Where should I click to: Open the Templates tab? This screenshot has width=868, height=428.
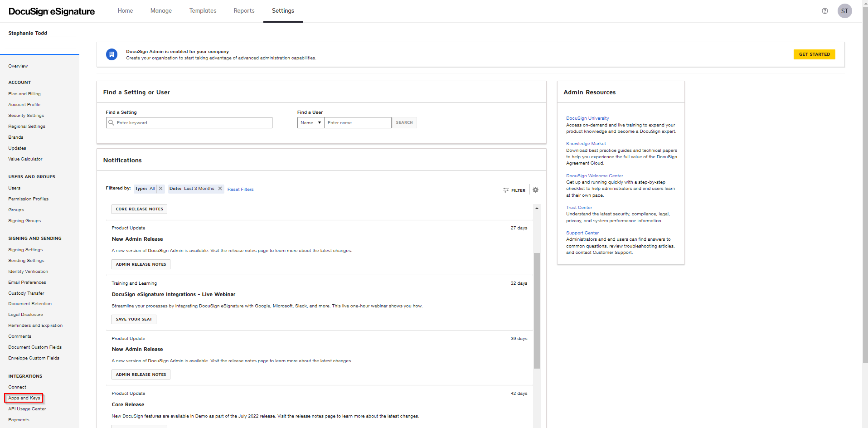(203, 11)
